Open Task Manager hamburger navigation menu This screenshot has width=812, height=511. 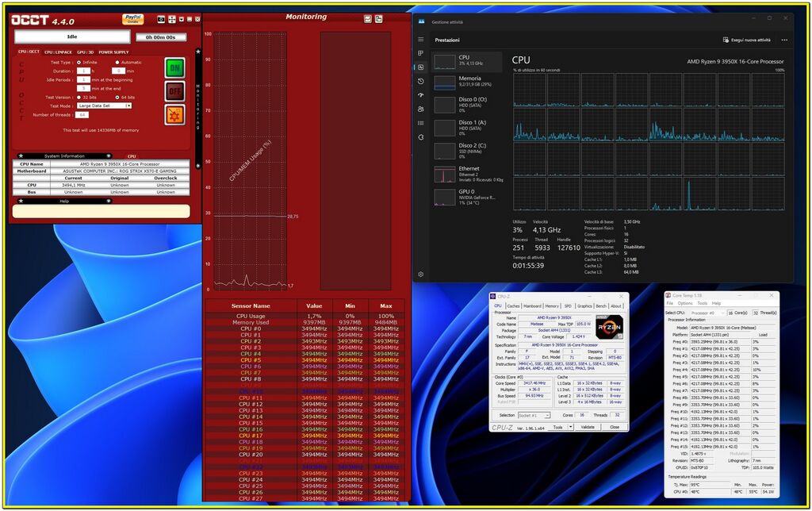click(x=421, y=40)
